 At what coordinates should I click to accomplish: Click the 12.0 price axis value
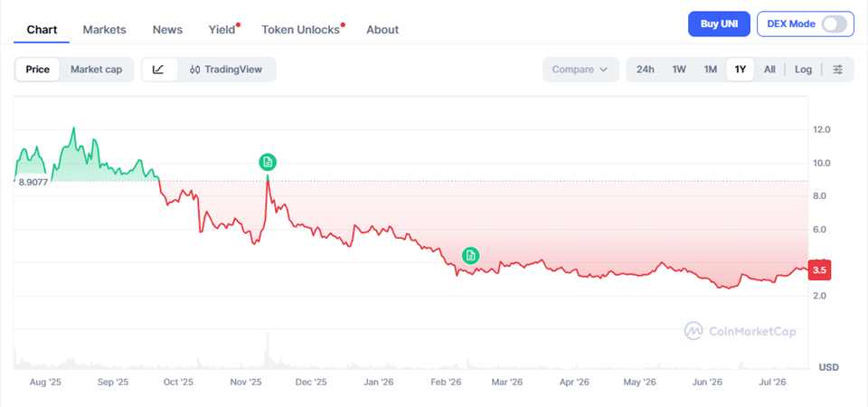(x=822, y=129)
